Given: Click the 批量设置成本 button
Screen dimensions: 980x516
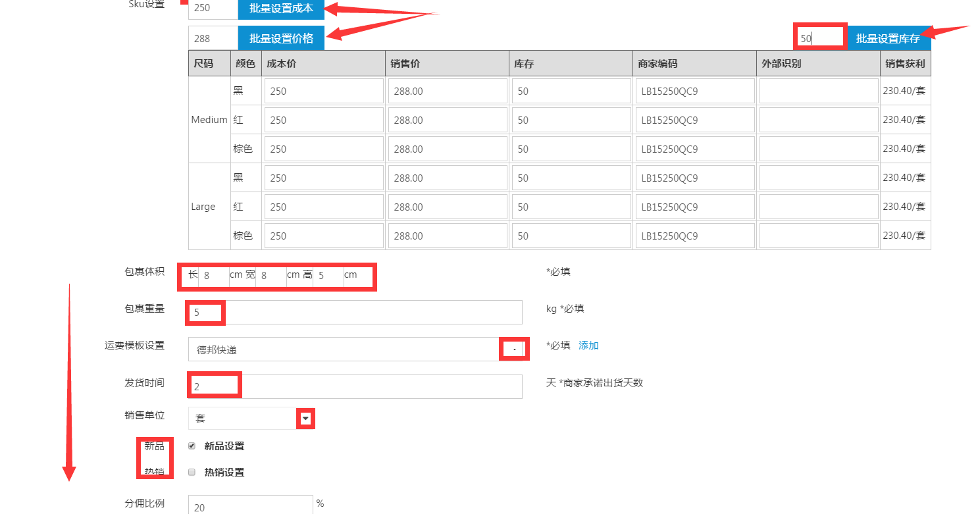Looking at the screenshot, I should point(281,9).
